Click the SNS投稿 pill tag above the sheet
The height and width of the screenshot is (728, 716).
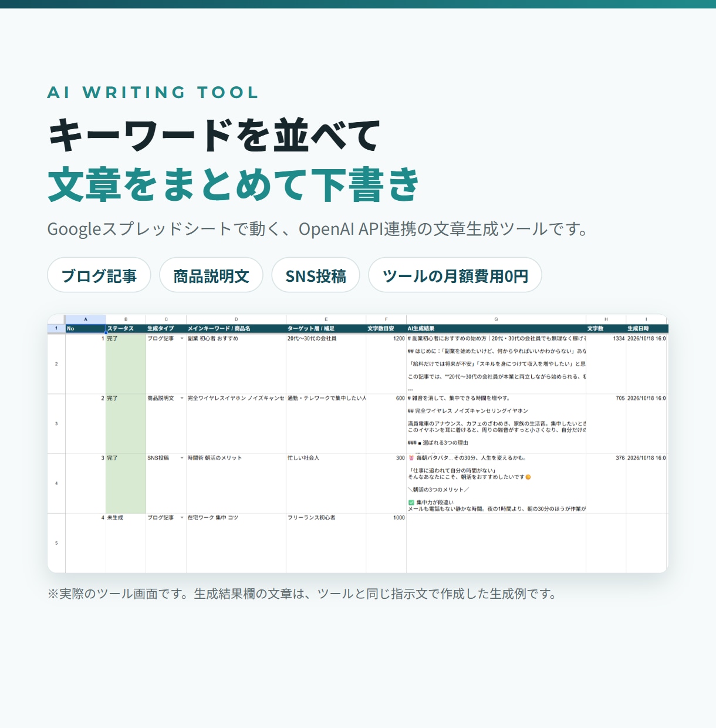[x=316, y=275]
